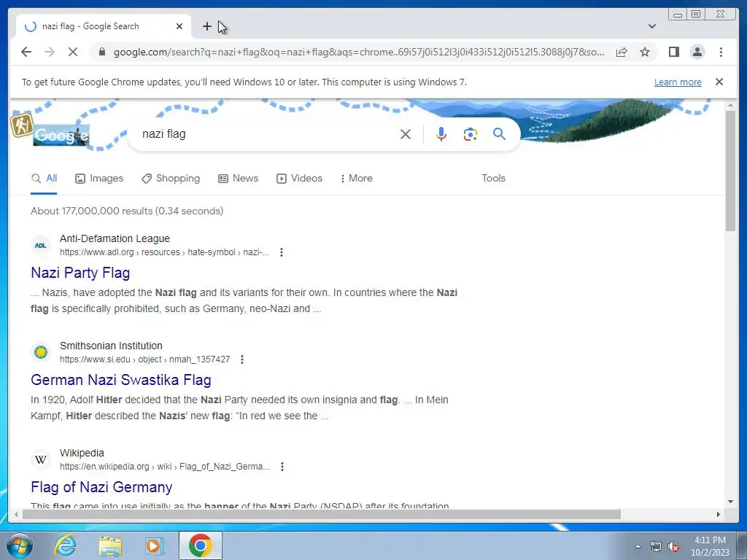Start a voice search with the microphone
Viewport: 747px width, 560px height.
(441, 134)
